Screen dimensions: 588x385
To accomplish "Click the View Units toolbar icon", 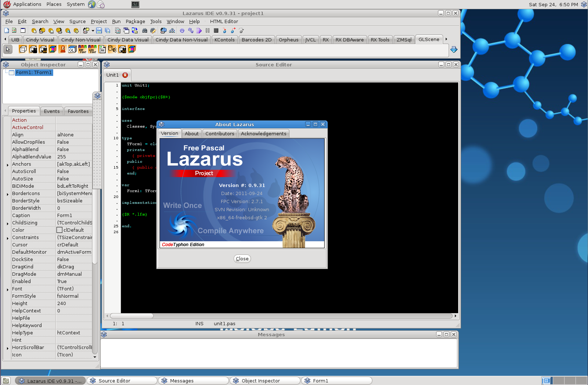I will point(118,30).
